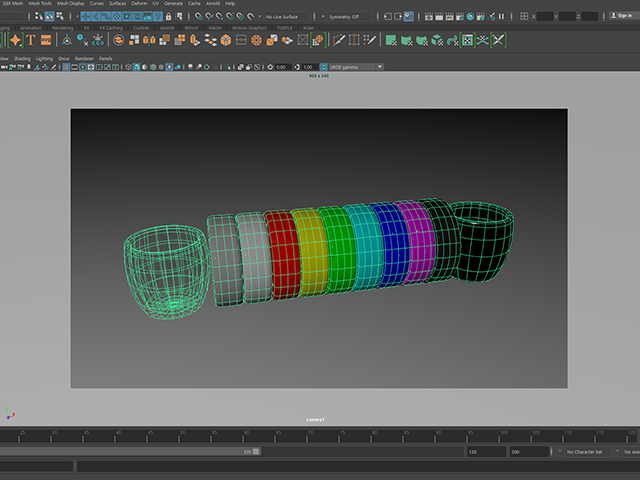Open the Deform menu
This screenshot has width=640, height=480.
139,3
